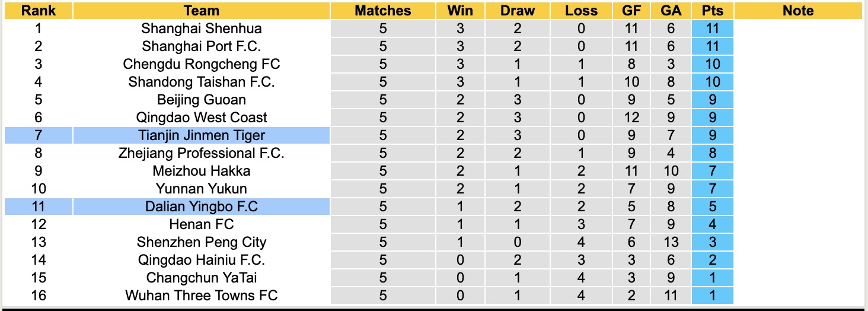Click the GA column header

(x=670, y=11)
